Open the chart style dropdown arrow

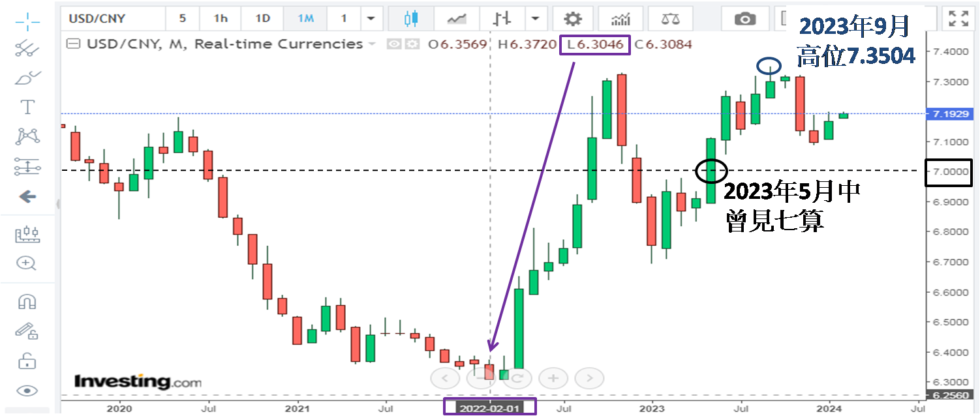535,19
